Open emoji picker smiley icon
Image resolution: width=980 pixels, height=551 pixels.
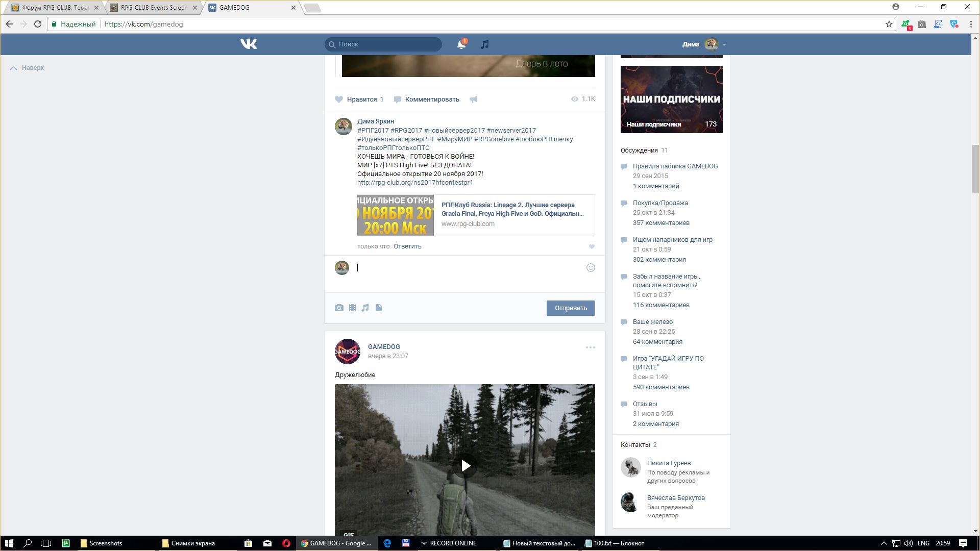591,267
